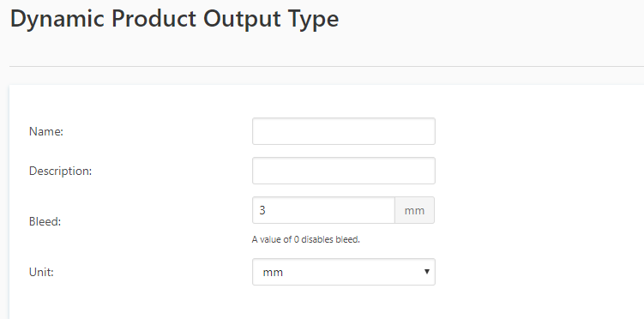Click the selected mm text in Unit
The image size is (644, 319).
[273, 272]
